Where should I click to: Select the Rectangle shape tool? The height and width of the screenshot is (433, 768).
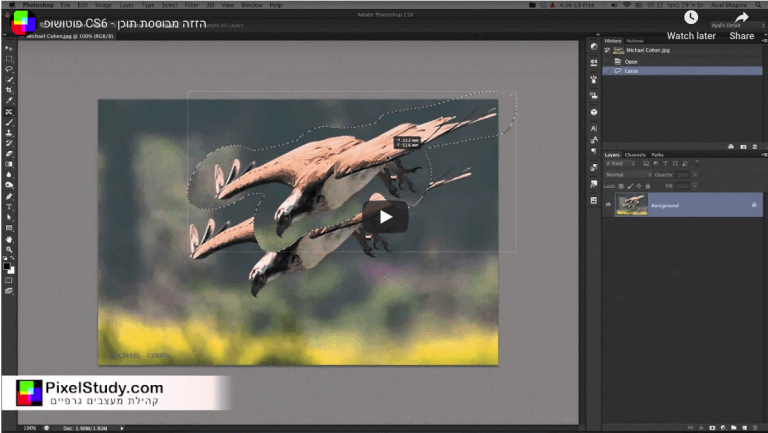point(9,228)
